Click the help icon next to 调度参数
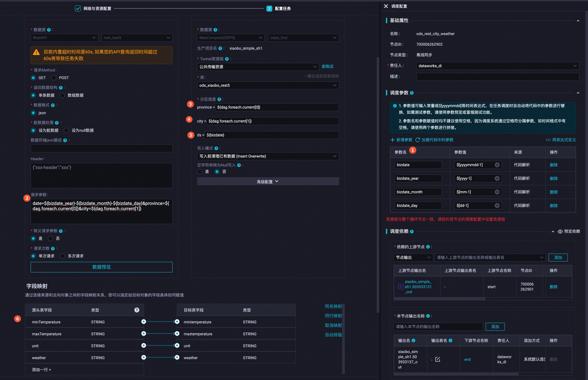 (412, 93)
